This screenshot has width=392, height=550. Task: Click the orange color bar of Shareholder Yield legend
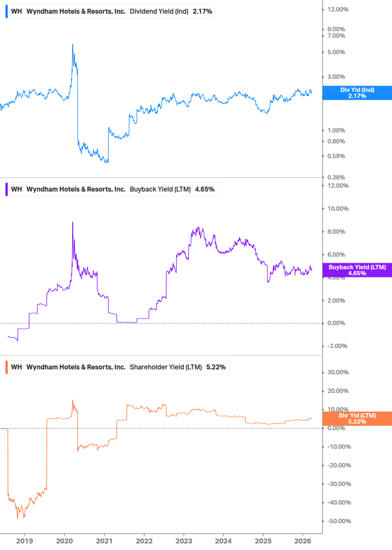(x=7, y=367)
